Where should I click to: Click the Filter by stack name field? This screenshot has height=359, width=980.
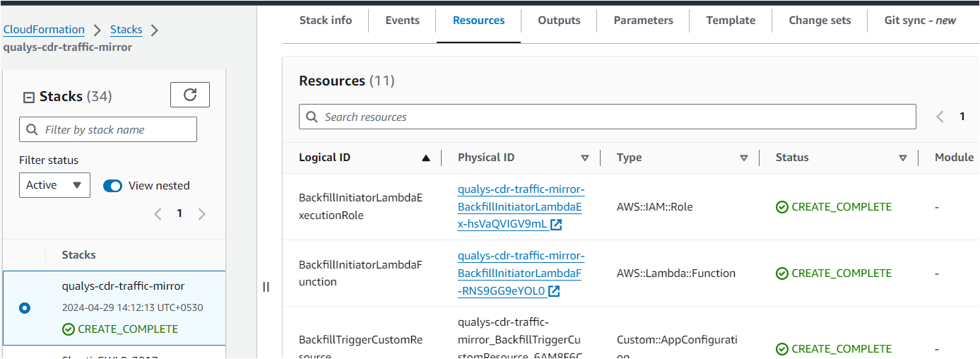pos(108,129)
